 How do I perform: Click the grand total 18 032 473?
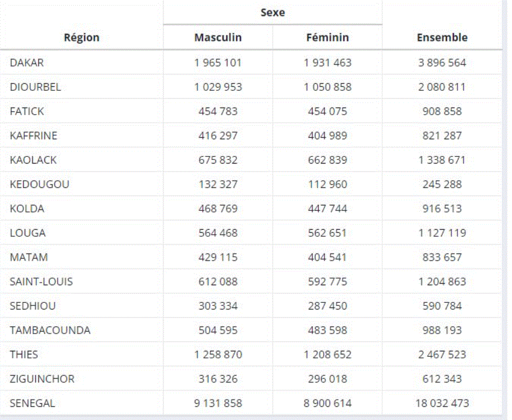point(442,403)
